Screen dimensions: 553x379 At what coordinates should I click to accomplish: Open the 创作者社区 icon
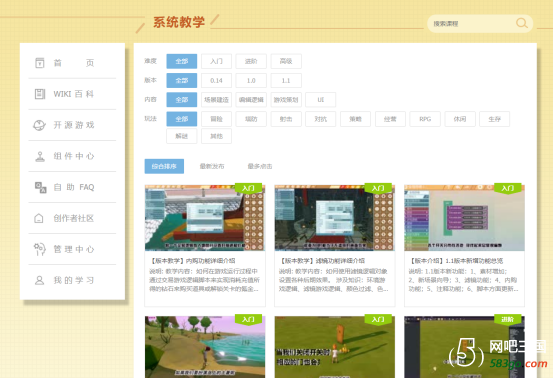point(39,218)
